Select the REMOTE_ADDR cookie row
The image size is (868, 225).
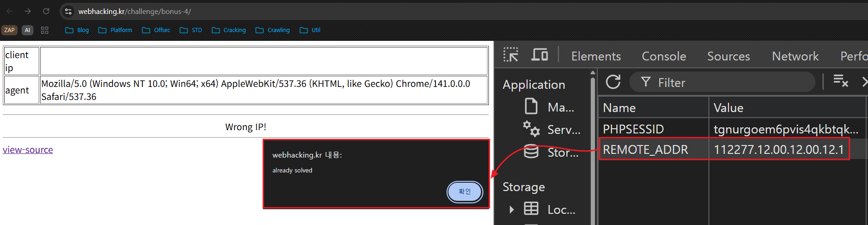click(651, 150)
